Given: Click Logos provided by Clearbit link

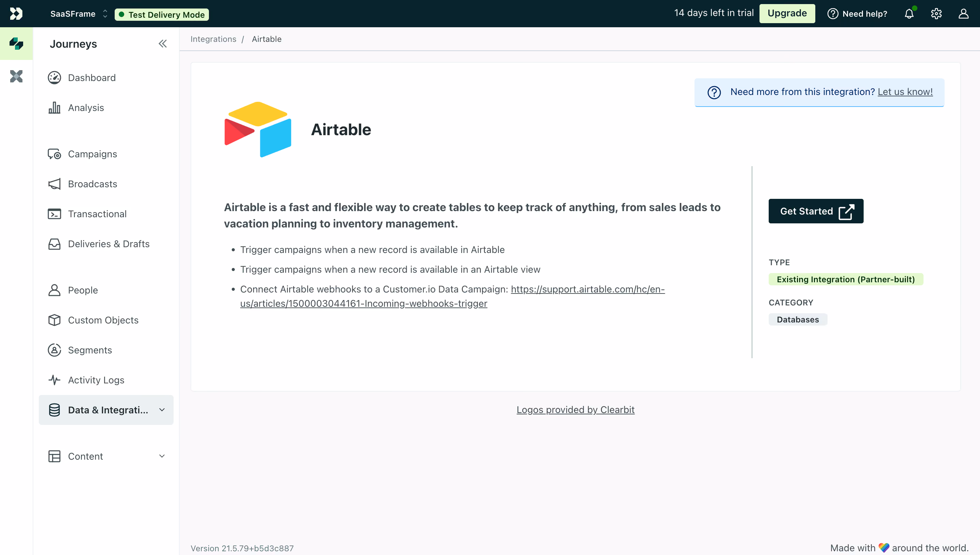Looking at the screenshot, I should (x=575, y=410).
